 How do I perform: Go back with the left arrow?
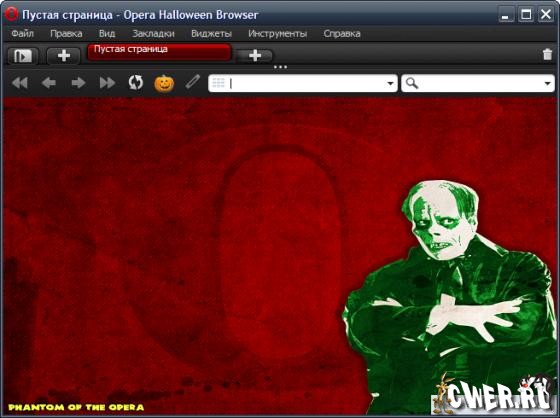pos(49,83)
